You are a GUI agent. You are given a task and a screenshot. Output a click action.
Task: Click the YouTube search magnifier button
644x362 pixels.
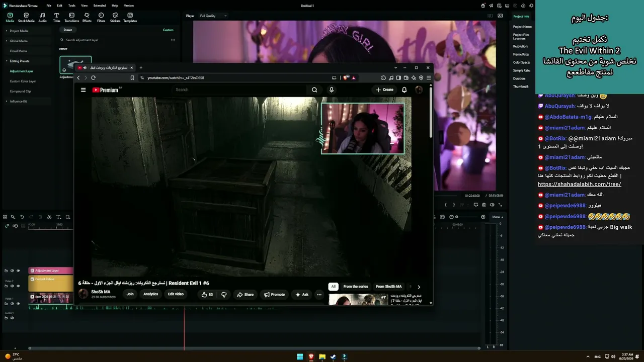click(x=314, y=90)
